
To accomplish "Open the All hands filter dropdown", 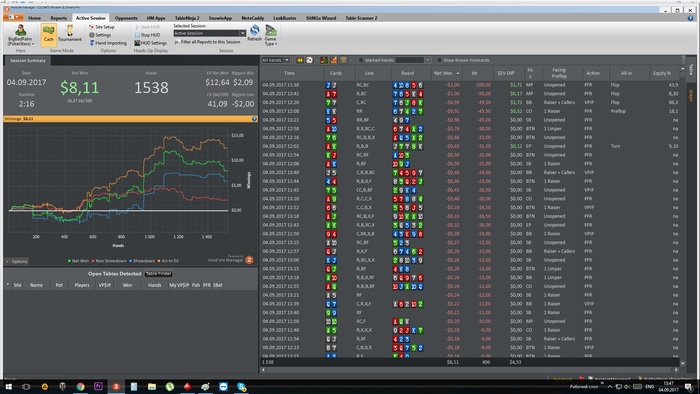I will pyautogui.click(x=275, y=60).
